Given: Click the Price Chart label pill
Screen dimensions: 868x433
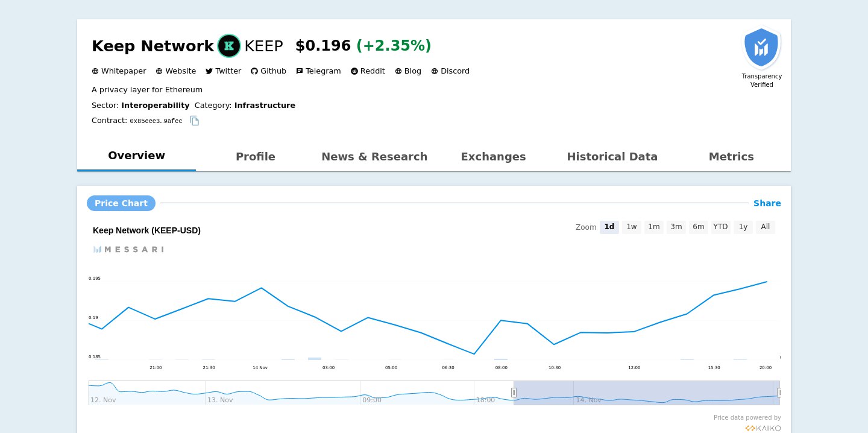Looking at the screenshot, I should click(121, 203).
